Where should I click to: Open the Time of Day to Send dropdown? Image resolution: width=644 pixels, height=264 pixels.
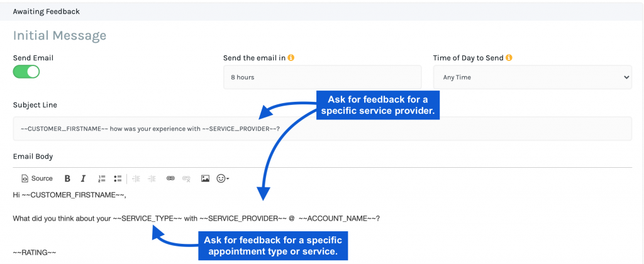532,77
